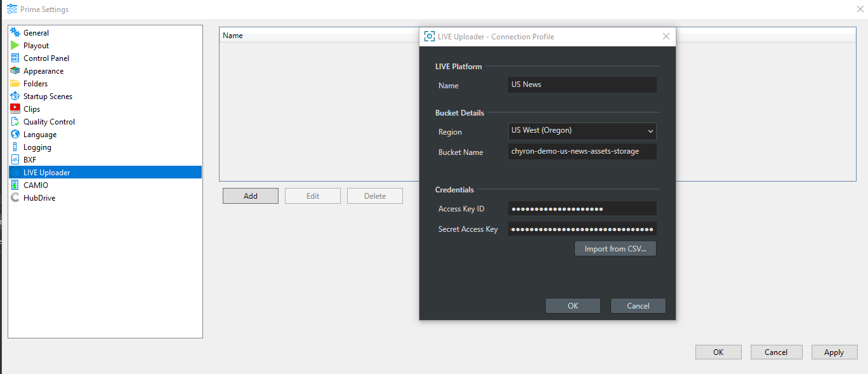Select the Quality Control icon
The height and width of the screenshot is (374, 868).
click(15, 121)
